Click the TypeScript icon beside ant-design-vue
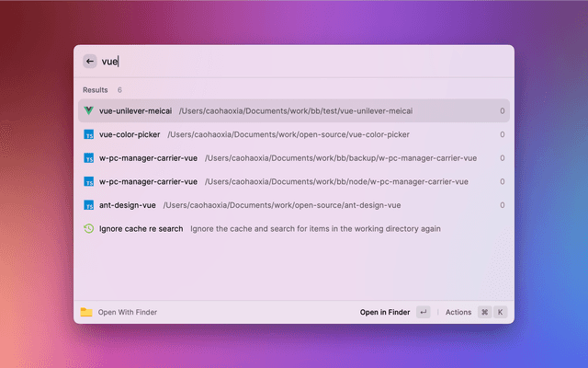588x368 pixels. click(89, 205)
